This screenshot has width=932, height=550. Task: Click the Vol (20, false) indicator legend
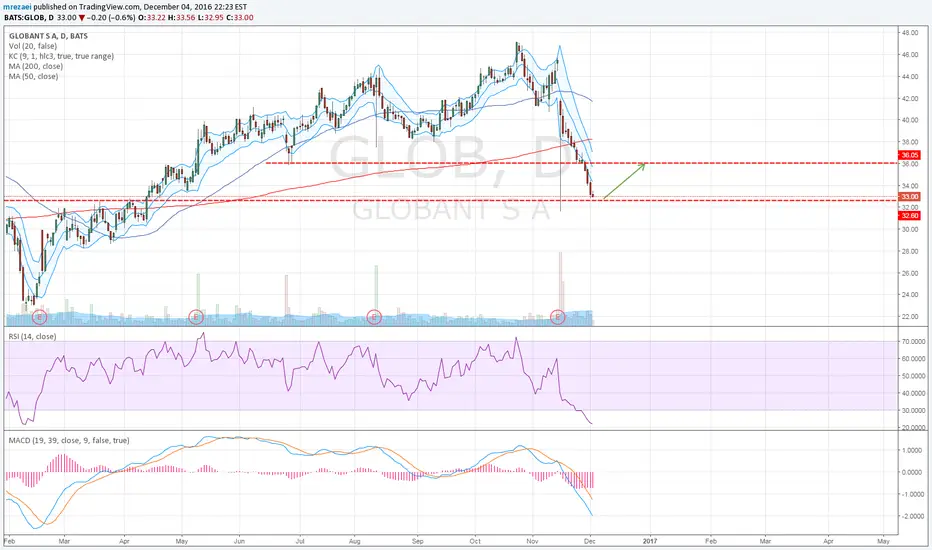coord(33,46)
